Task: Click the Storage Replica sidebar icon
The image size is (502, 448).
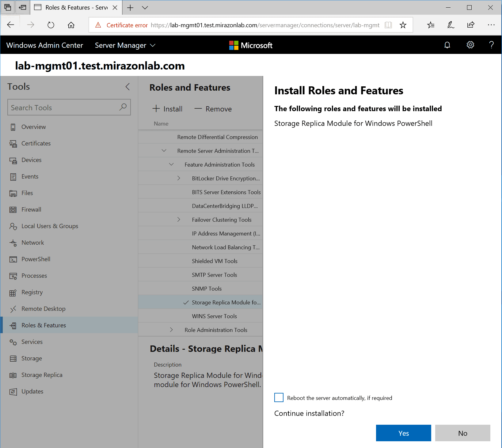Action: coord(13,375)
